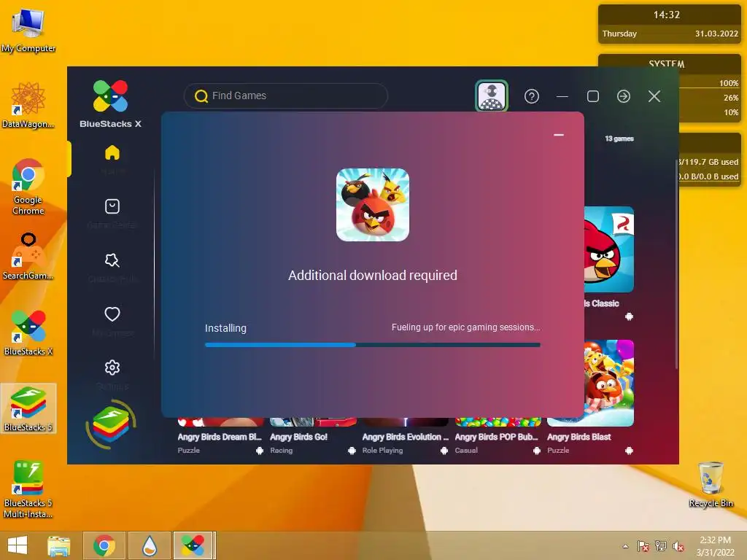The width and height of the screenshot is (747, 560).
Task: Open the Windows Start button
Action: click(18, 545)
